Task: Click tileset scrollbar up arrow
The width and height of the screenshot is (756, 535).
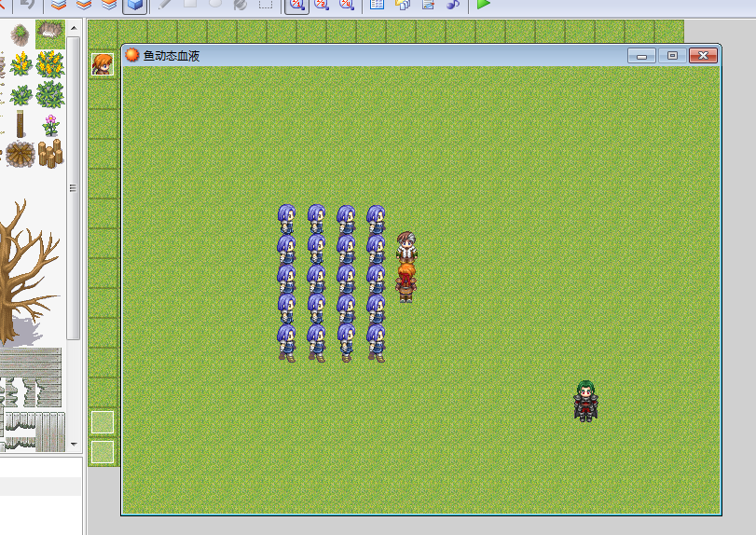Action: coord(74,28)
